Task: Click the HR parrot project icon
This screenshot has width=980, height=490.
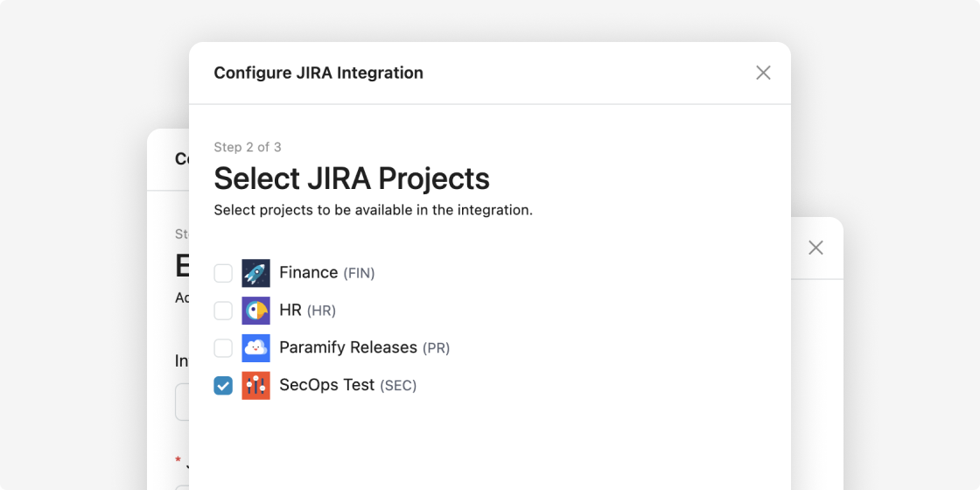Action: coord(256,311)
